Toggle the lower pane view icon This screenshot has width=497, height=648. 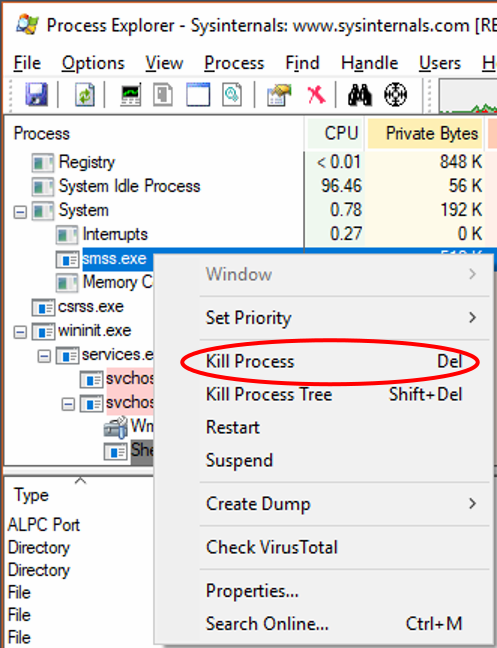click(x=198, y=94)
